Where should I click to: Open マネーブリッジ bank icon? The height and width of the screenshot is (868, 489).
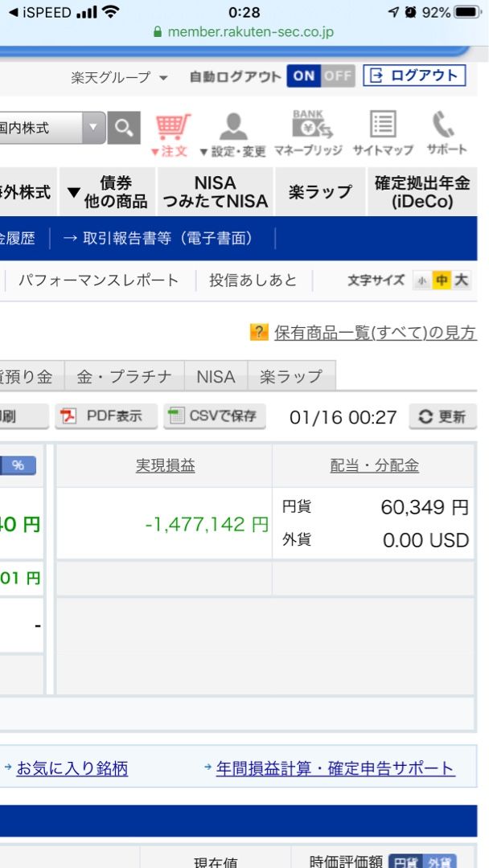(x=308, y=133)
